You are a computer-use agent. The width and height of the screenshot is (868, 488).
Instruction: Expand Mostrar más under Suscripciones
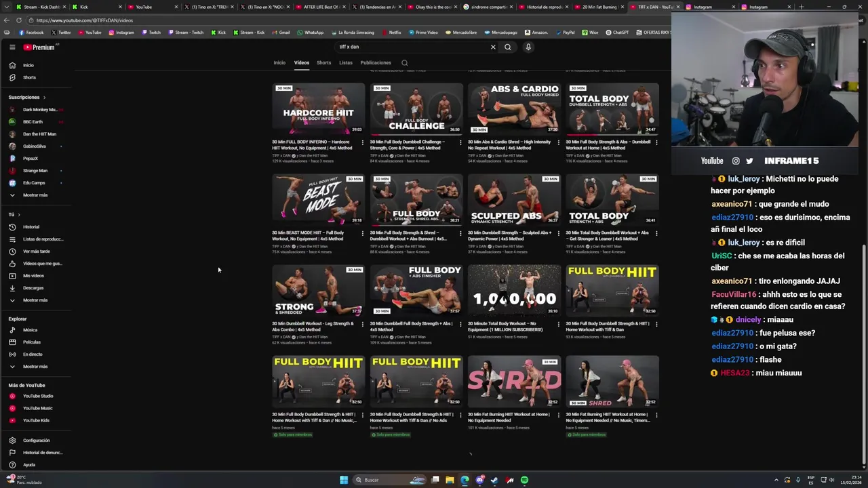28,195
